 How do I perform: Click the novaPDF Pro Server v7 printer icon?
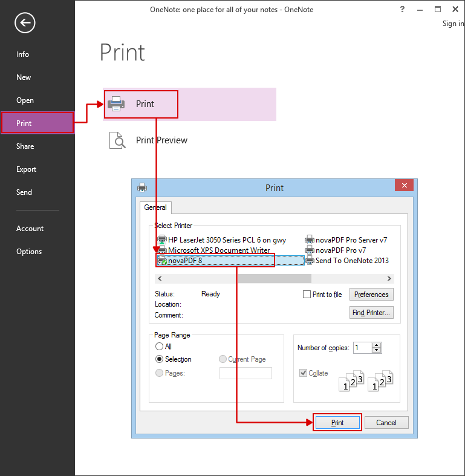[309, 240]
